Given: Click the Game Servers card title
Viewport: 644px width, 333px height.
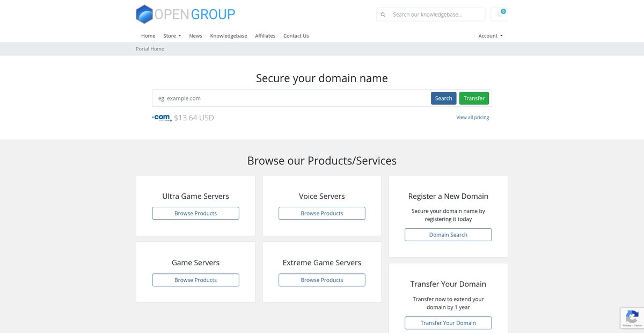Looking at the screenshot, I should pyautogui.click(x=195, y=263).
